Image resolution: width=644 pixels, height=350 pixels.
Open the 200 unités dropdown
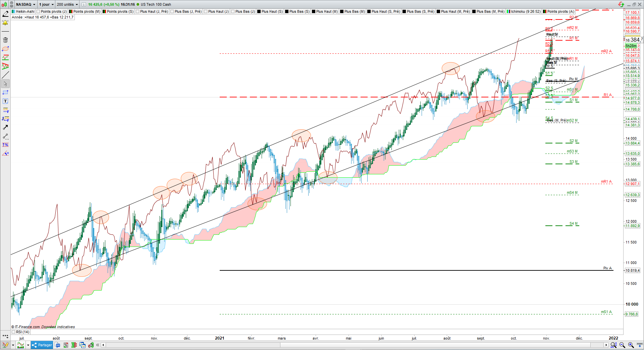coord(67,4)
